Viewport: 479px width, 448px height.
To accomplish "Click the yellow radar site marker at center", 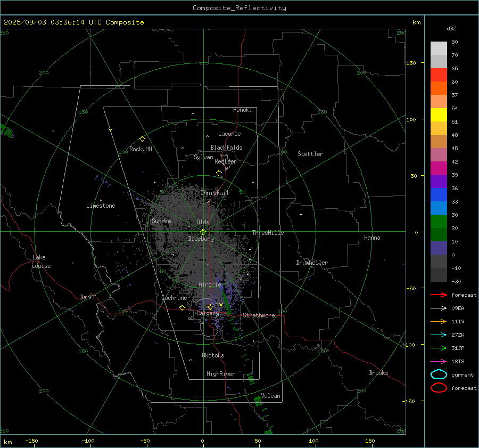I will pos(203,232).
